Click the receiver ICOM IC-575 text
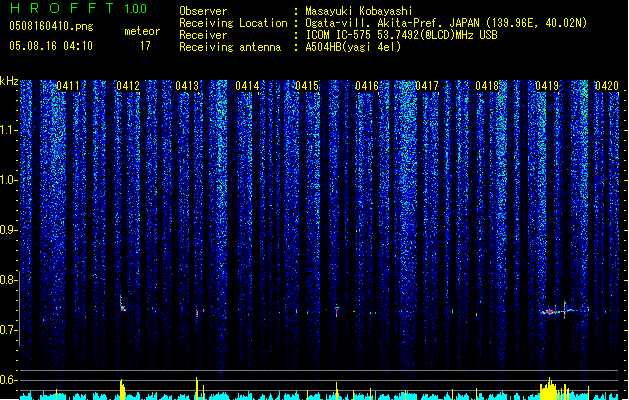Image resolution: width=629 pixels, height=400 pixels. pyautogui.click(x=401, y=35)
